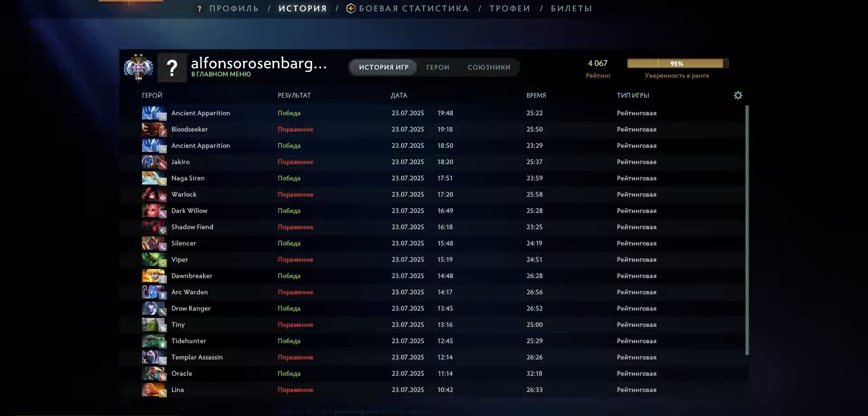This screenshot has width=868, height=416.
Task: Click the Drow Ranger hero portrait
Action: tap(154, 308)
